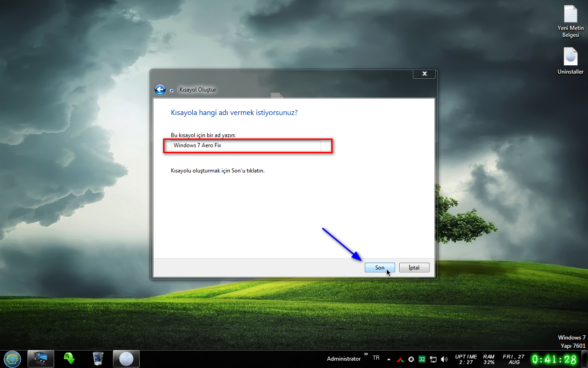Click the RAM 32% indicator
The width and height of the screenshot is (588, 368).
(489, 359)
